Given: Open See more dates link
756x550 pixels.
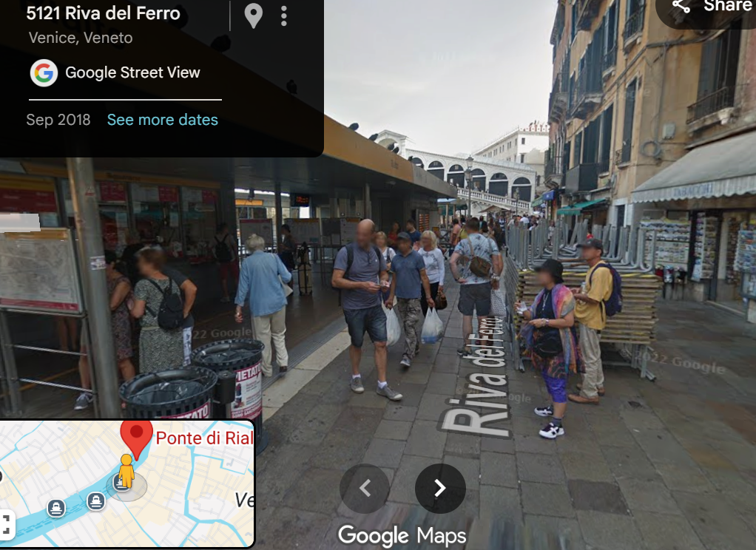Looking at the screenshot, I should (163, 120).
